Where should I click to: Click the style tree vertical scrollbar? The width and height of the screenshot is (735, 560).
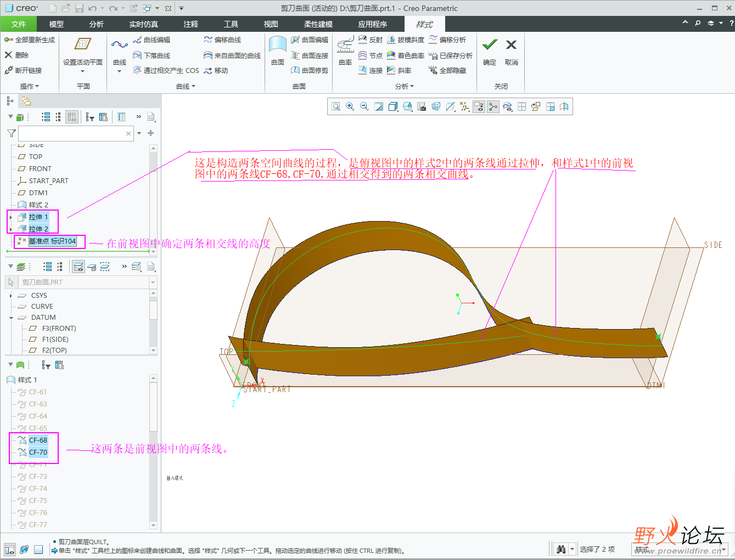pyautogui.click(x=153, y=452)
